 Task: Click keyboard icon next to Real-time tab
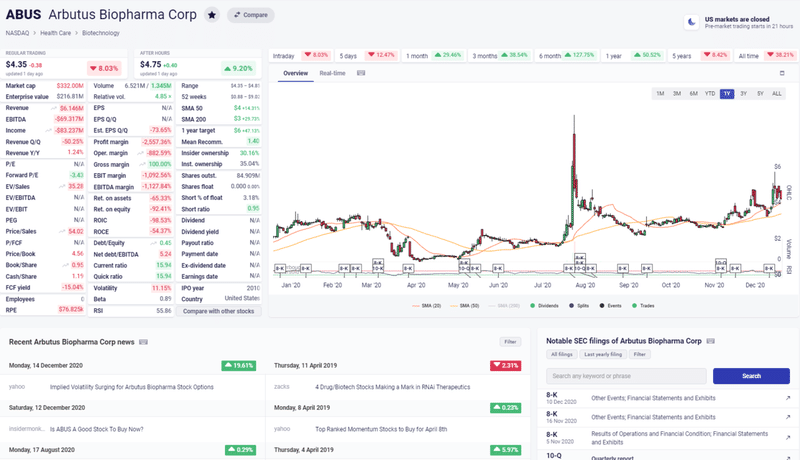361,73
